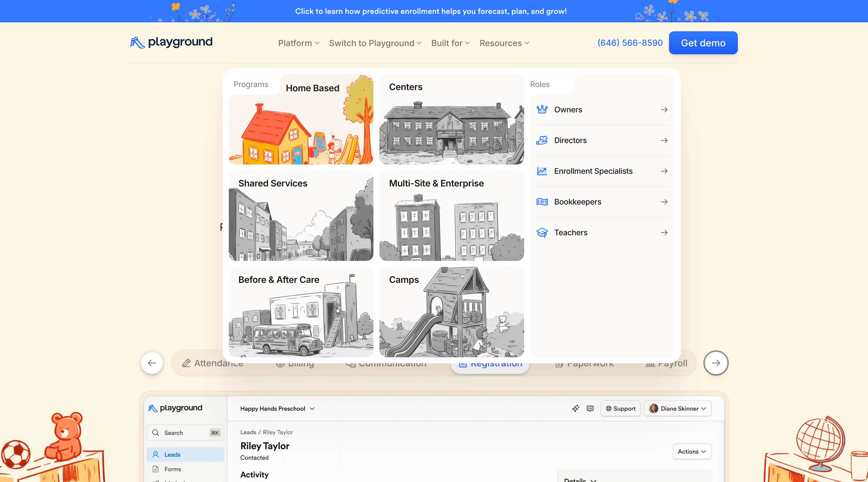Open the Centers program card
The height and width of the screenshot is (482, 868).
click(451, 119)
